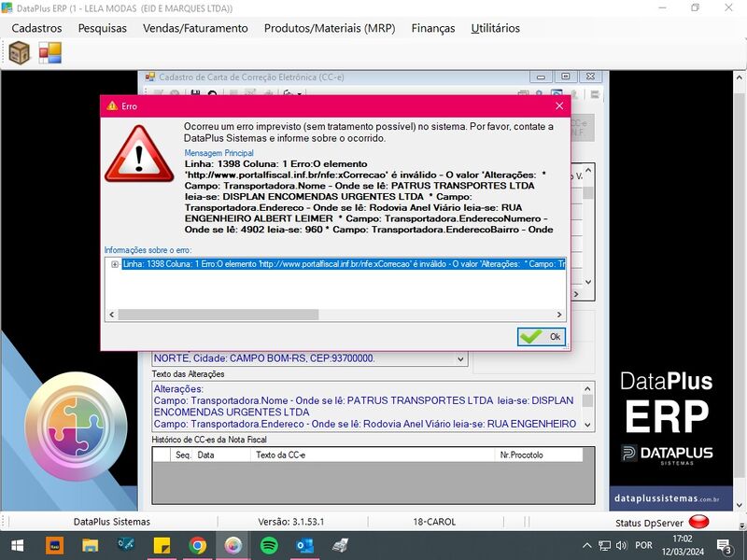
Task: Click down arrow of Texto das Alterações scrollbar
Action: (x=587, y=425)
